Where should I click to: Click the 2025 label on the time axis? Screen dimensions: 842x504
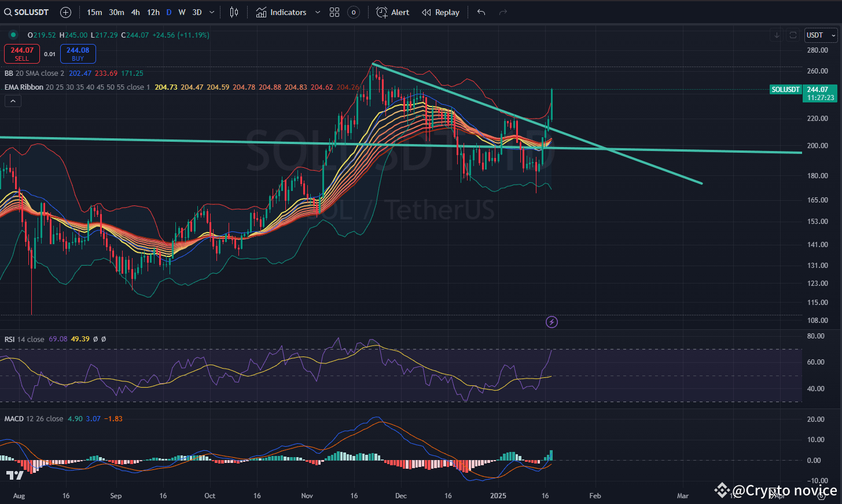click(x=498, y=496)
